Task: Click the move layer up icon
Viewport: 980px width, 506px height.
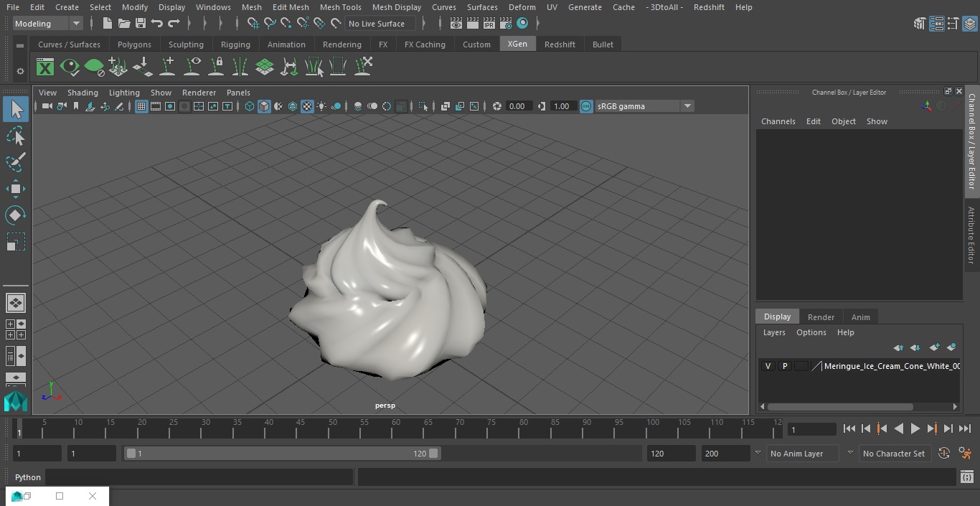Action: click(898, 347)
